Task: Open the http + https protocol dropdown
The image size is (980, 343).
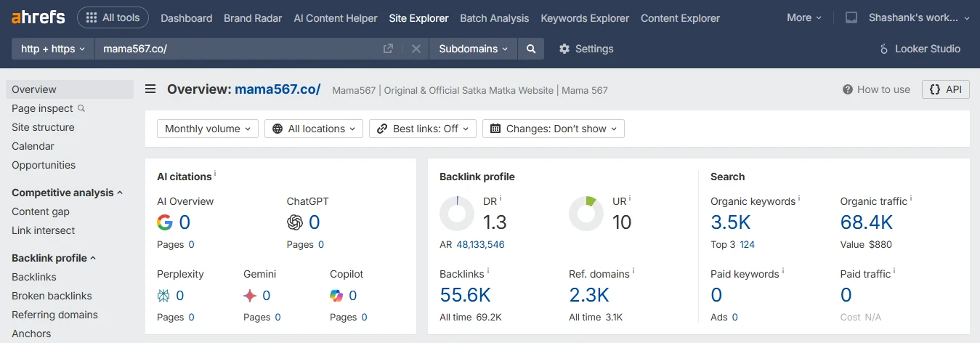Action: click(53, 49)
